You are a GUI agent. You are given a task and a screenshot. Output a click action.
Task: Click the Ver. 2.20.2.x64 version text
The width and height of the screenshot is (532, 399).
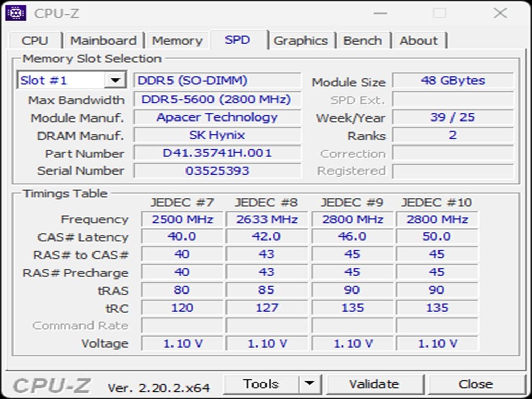[x=159, y=388]
